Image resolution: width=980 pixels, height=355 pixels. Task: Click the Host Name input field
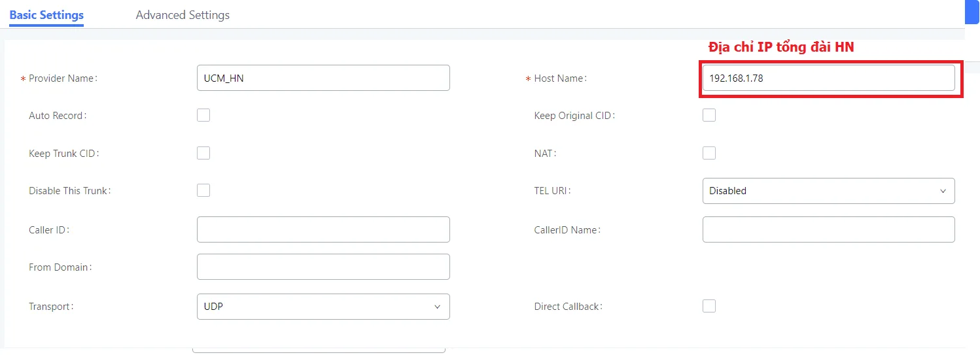click(828, 78)
